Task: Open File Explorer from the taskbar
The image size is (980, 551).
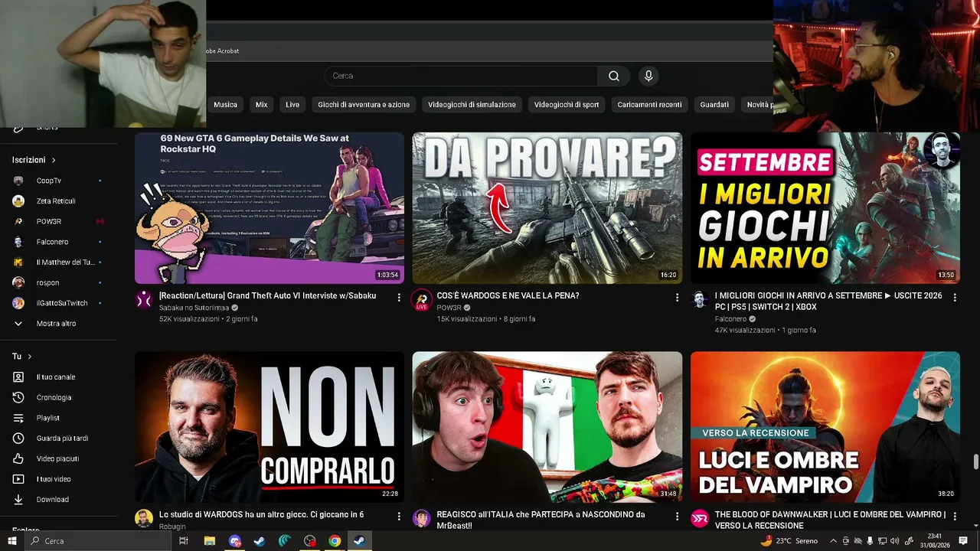Action: 209,541
